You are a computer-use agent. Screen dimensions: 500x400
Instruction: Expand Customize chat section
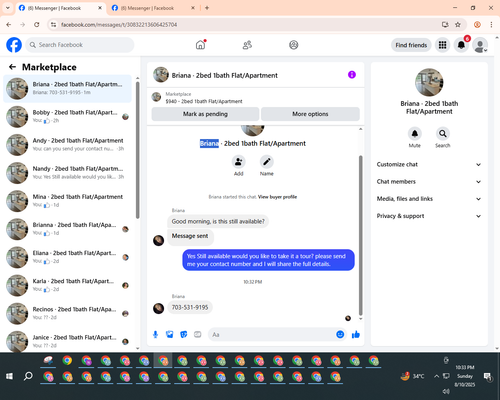(429, 164)
